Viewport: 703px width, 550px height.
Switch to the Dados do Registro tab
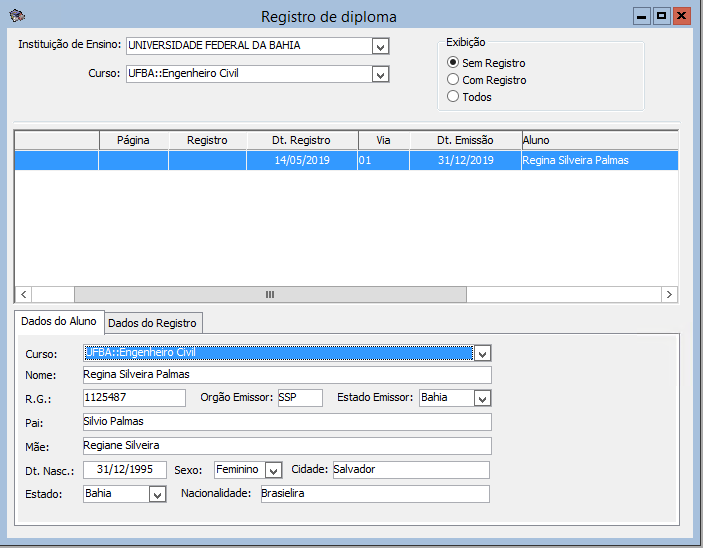pos(153,323)
